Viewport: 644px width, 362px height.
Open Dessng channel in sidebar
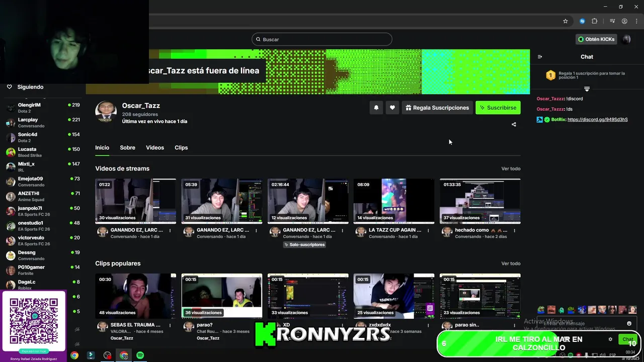point(43,255)
